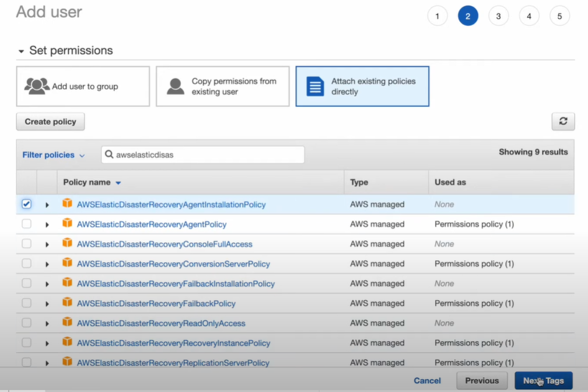Go to wizard step 3

coord(498,16)
